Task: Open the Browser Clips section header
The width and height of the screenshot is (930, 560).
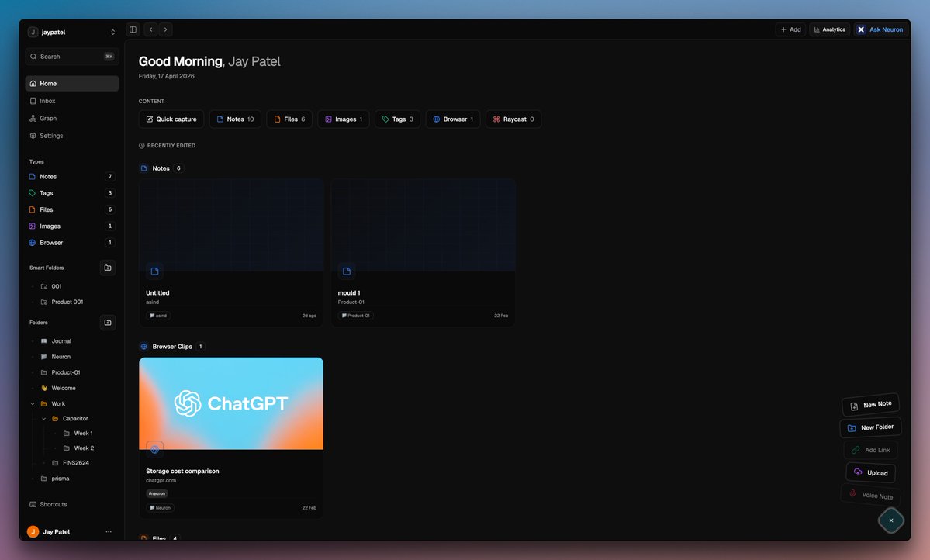Action: [172, 347]
